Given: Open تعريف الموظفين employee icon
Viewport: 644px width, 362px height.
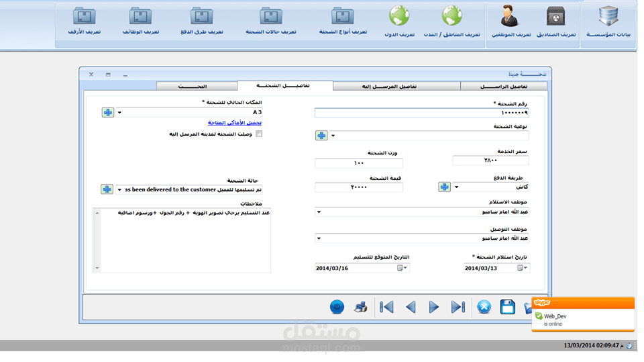Looking at the screenshot, I should pos(511,21).
